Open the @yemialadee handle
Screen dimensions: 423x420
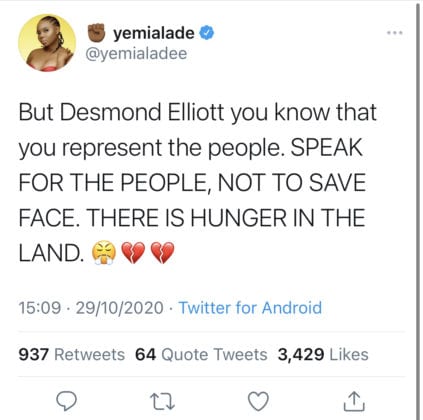(136, 53)
